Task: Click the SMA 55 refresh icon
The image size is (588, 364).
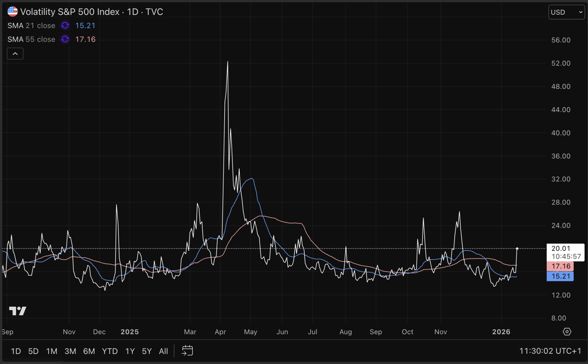Action: (x=65, y=39)
